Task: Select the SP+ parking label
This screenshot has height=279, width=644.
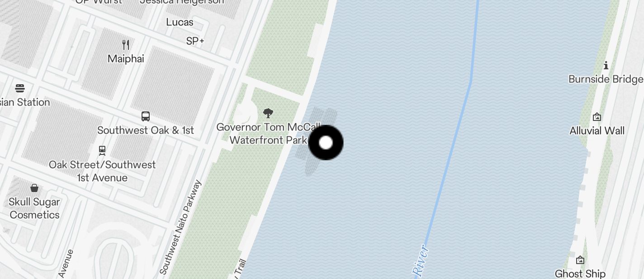Action: point(195,41)
